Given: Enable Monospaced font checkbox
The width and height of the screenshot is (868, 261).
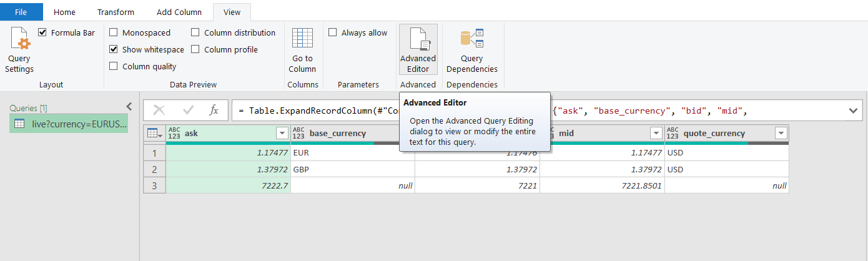Looking at the screenshot, I should coord(114,32).
